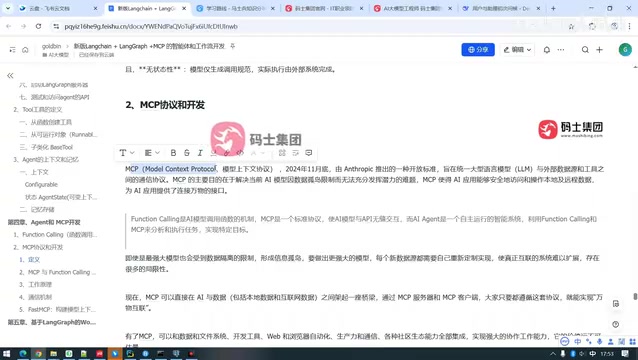Screen dimensions: 638x360
Task: Jump to outline item 状态 AgentState
Action: (61, 197)
